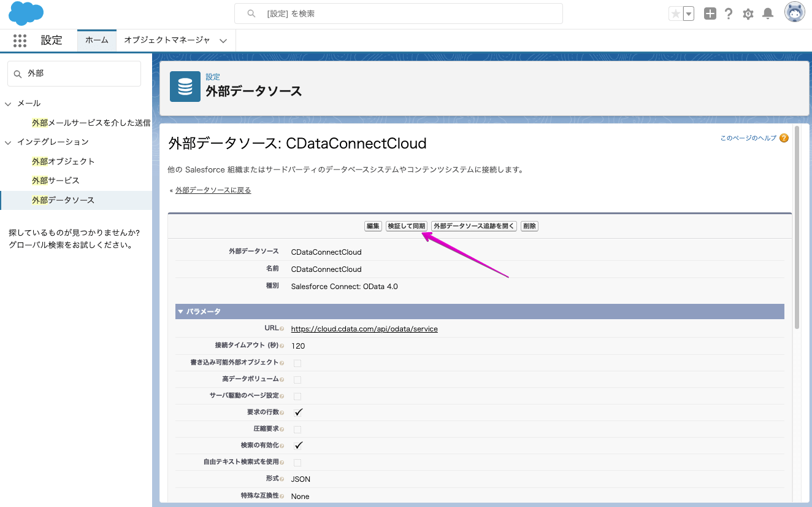Open 外部オブジェクト in sidebar
This screenshot has height=507, width=812.
click(x=63, y=161)
